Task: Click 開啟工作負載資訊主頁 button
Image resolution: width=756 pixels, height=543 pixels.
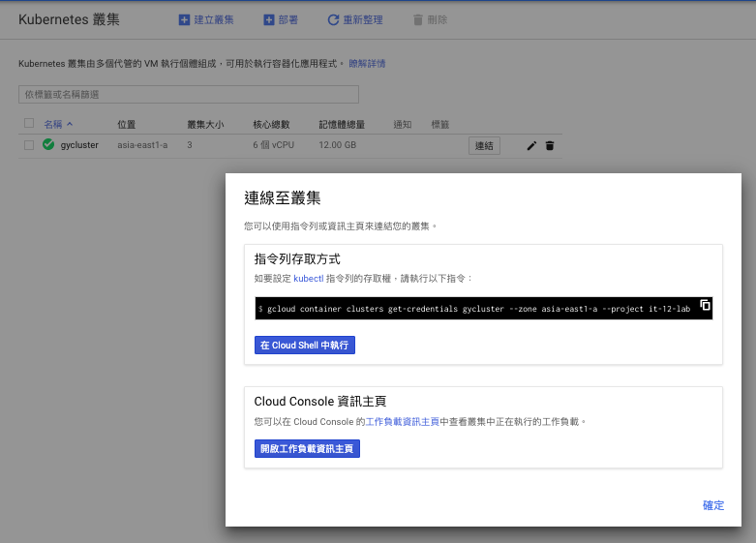Action: (307, 448)
